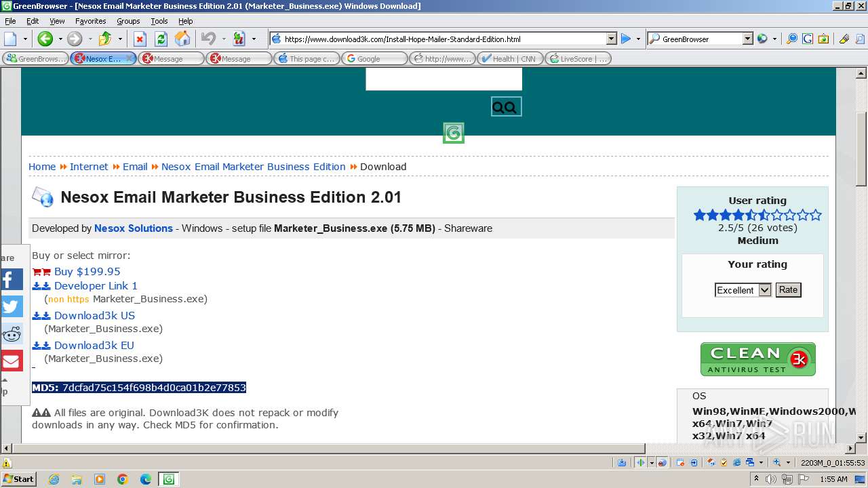Click the blue Go arrow next to address bar
This screenshot has height=488, width=868.
pos(626,39)
